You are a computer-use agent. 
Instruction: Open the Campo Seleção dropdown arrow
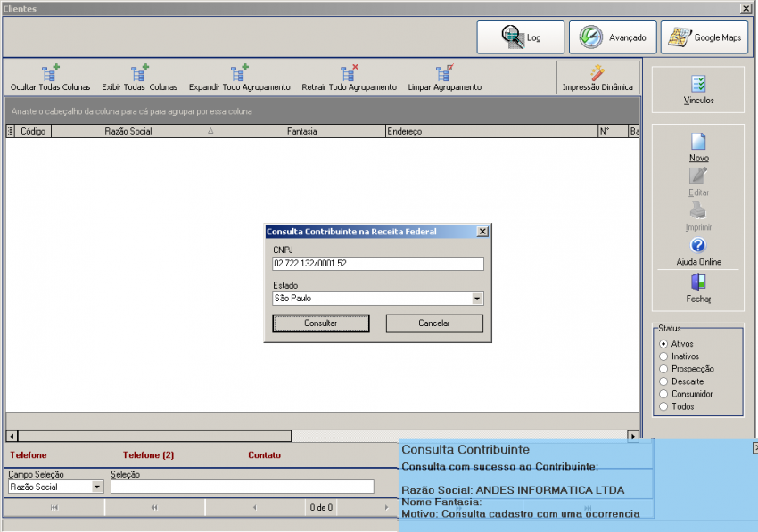[x=96, y=487]
